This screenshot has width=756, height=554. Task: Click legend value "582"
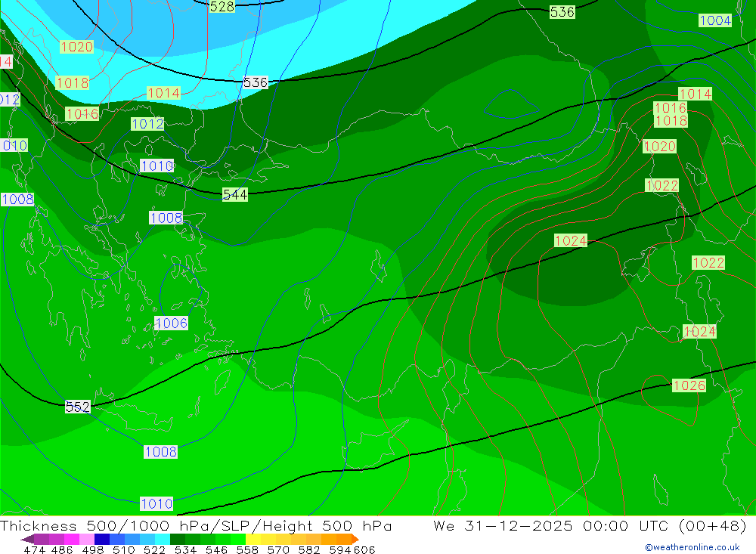[308, 549]
